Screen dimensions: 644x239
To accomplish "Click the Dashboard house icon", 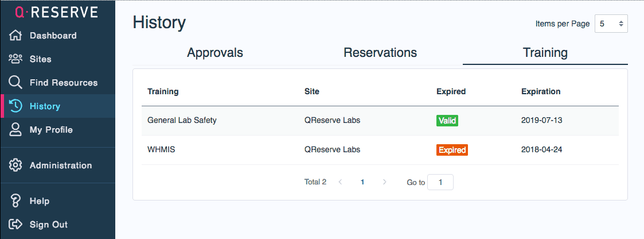I will [15, 36].
